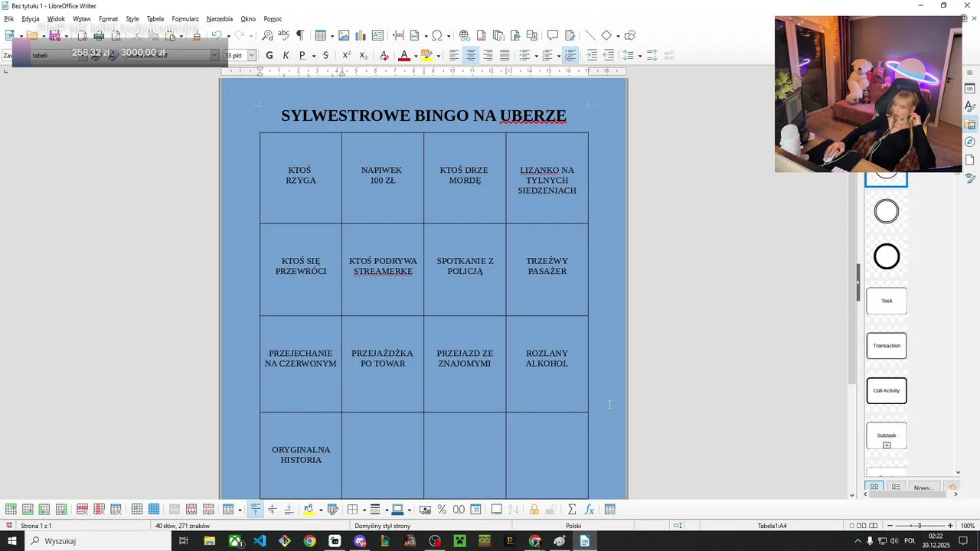The width and height of the screenshot is (980, 551).
Task: Click the SYLWESTROWE BINGO NA UBERZE heading
Action: (423, 116)
